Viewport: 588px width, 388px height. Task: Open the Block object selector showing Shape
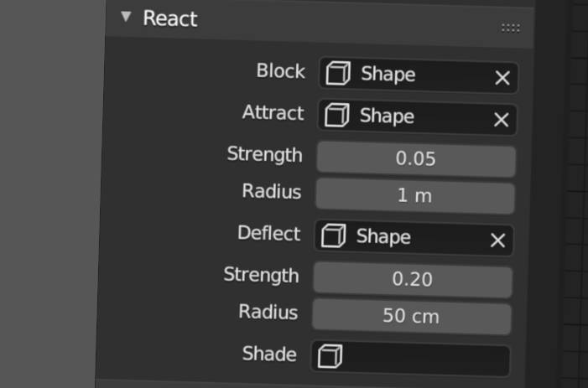(x=419, y=75)
